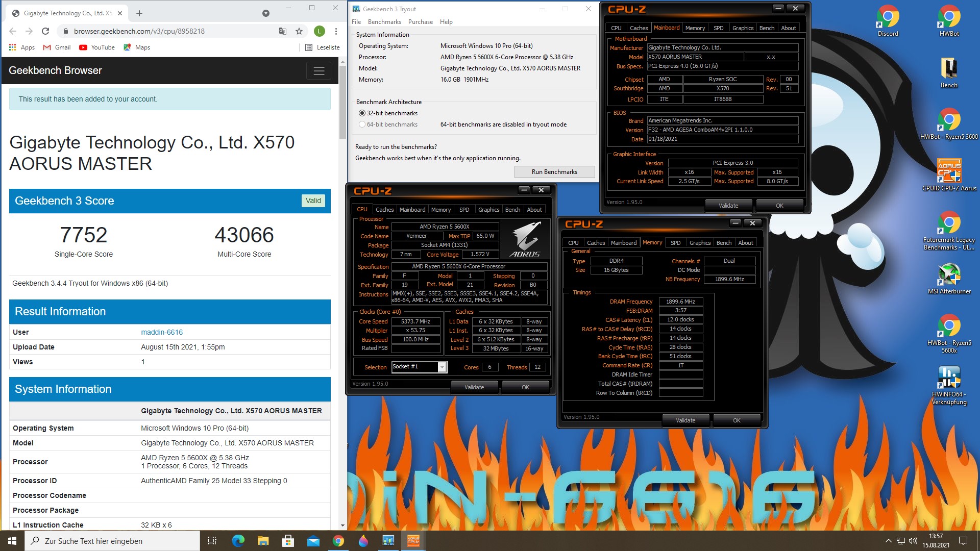Open About tab in CPU-Z Memory window
The image size is (980, 551).
pyautogui.click(x=746, y=243)
